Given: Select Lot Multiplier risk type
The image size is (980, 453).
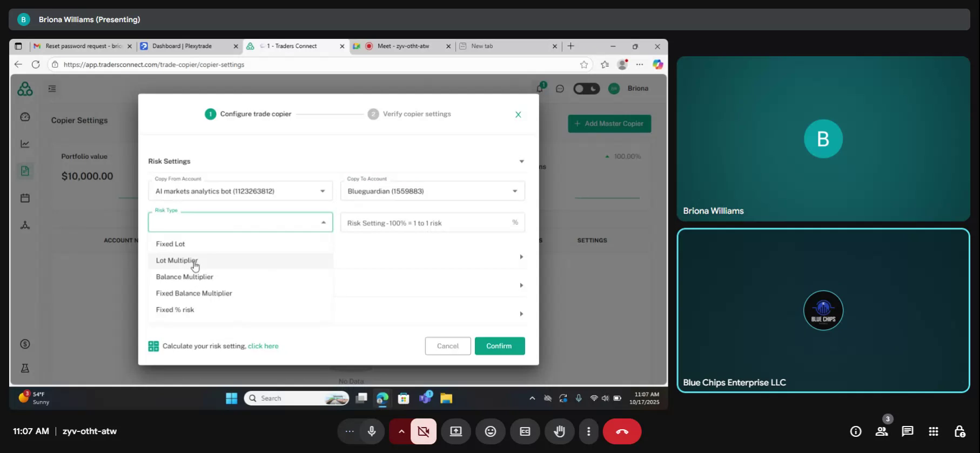Looking at the screenshot, I should click(x=240, y=261).
